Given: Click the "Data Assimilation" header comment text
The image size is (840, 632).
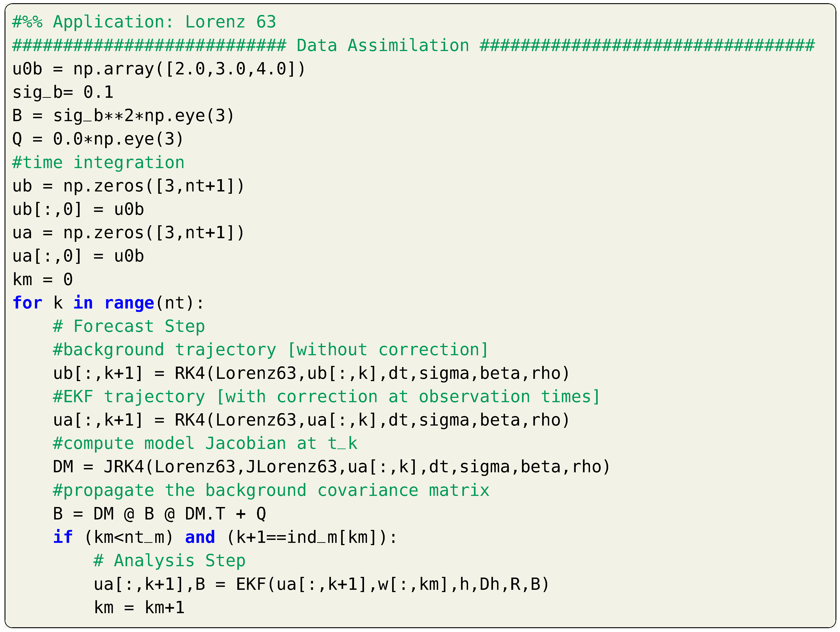Looking at the screenshot, I should (382, 46).
